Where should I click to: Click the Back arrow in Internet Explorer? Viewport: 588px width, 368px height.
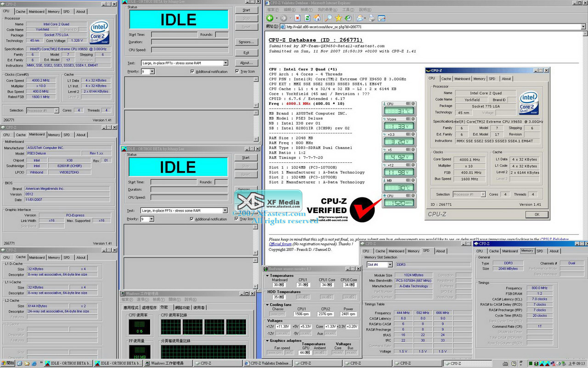click(270, 18)
